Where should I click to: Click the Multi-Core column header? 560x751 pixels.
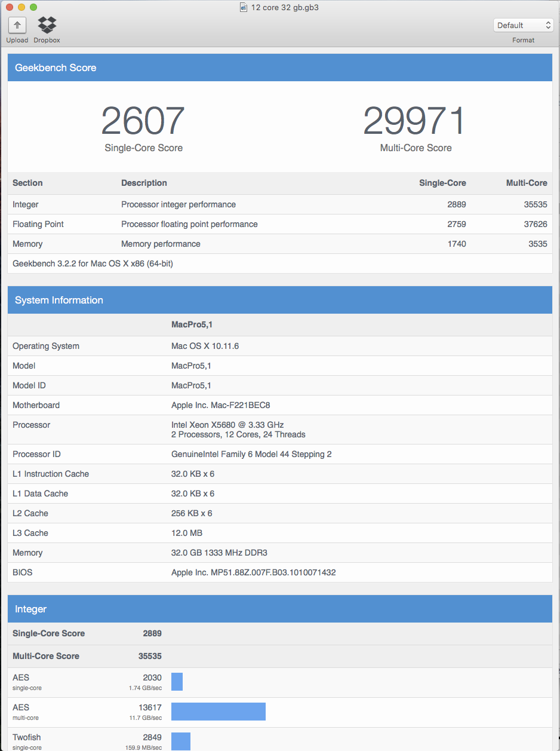(x=527, y=183)
